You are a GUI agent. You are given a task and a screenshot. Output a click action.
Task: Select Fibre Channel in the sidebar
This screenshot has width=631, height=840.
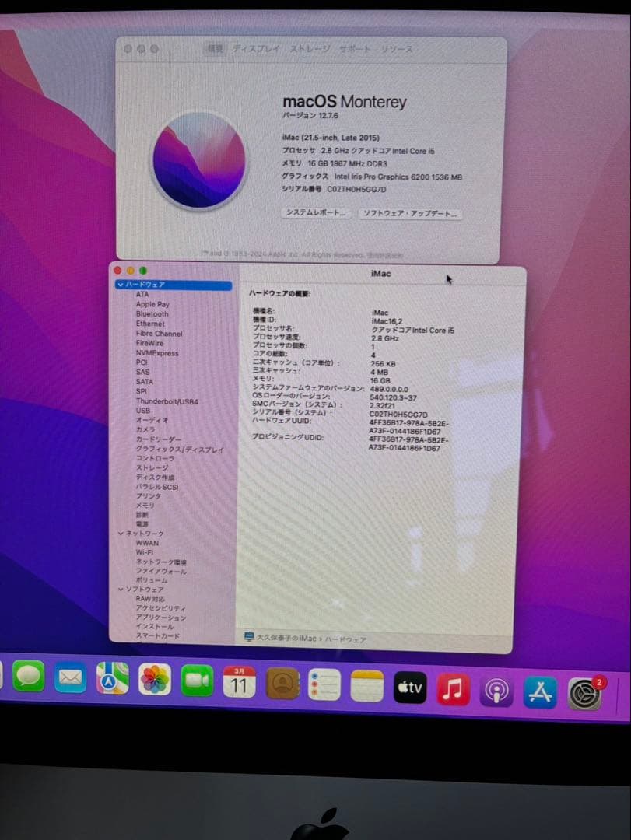(x=159, y=333)
